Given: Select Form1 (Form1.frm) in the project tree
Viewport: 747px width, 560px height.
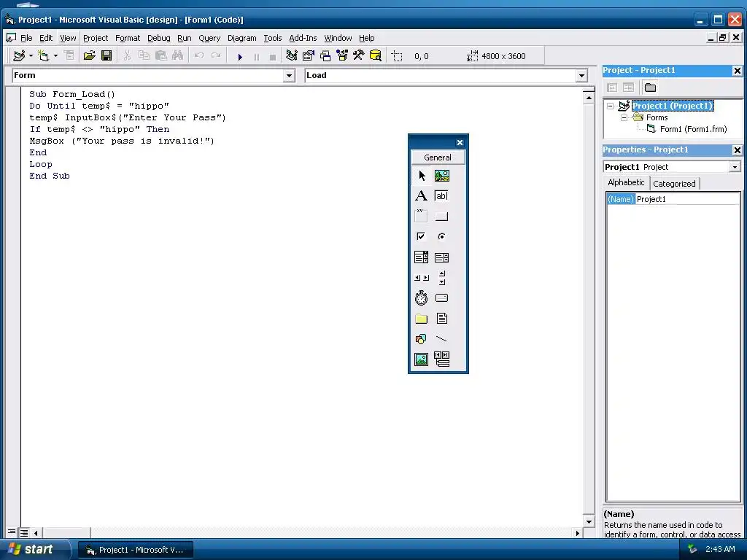Looking at the screenshot, I should click(693, 129).
